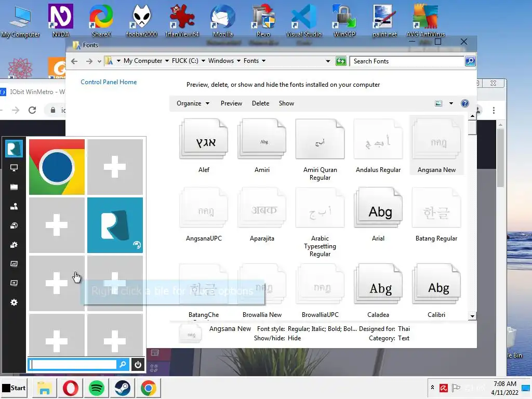Click the IObit logo at top of sidebar
This screenshot has height=399, width=532.
click(x=14, y=149)
